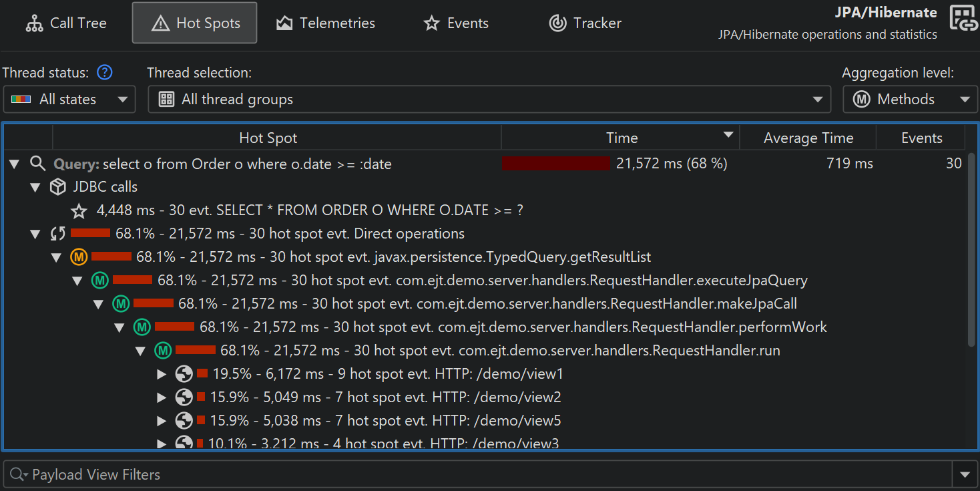Viewport: 980px width, 491px height.
Task: Open the Thread status All states dropdown
Action: pos(69,100)
